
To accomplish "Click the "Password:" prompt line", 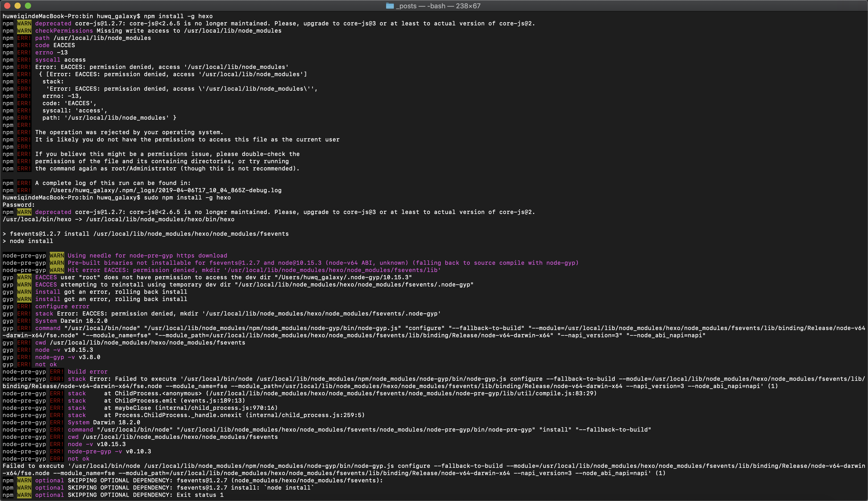I will click(x=19, y=205).
